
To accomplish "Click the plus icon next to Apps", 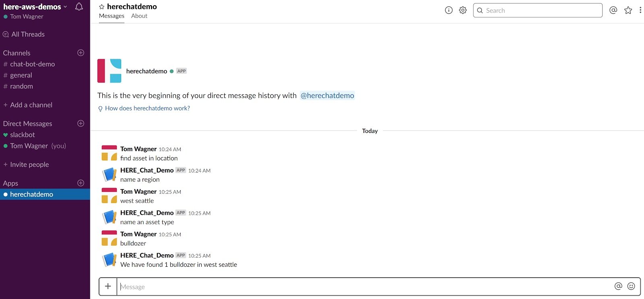I will 80,183.
